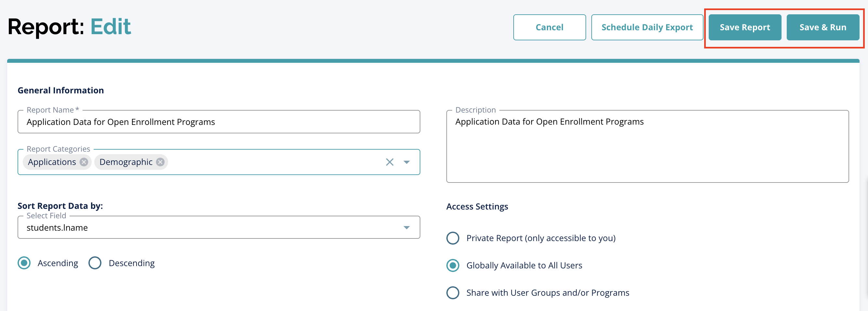This screenshot has height=311, width=868.
Task: Remove the Applications category chip
Action: coord(84,162)
